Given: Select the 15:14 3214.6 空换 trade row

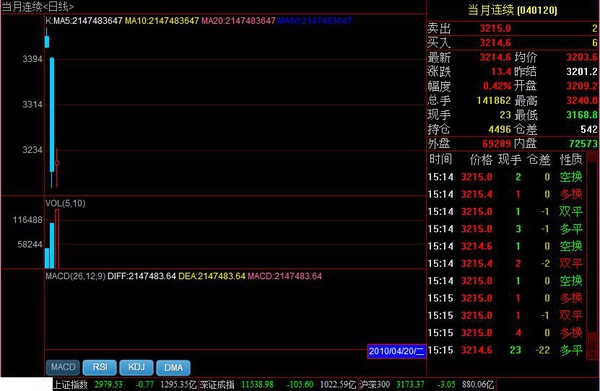Looking at the screenshot, I should [505, 246].
